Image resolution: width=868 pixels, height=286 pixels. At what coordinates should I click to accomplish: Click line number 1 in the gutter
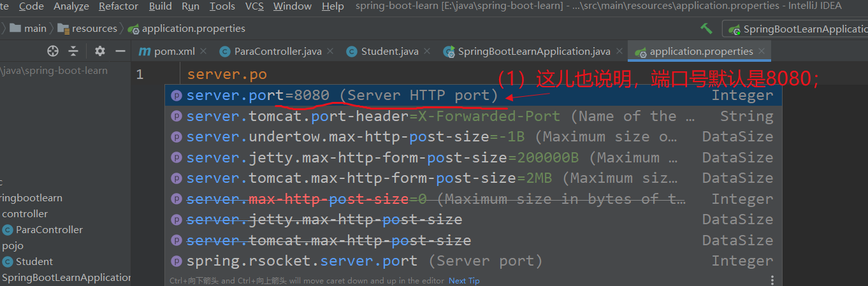coord(140,75)
